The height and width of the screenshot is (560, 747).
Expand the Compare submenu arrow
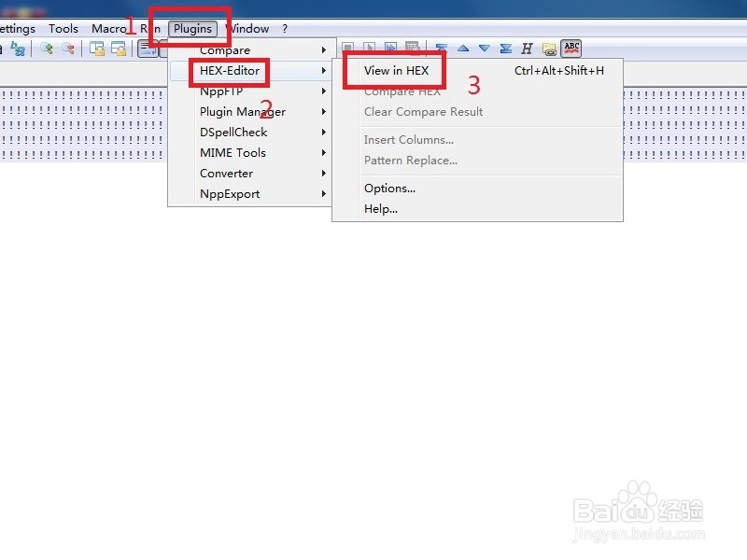(x=323, y=50)
